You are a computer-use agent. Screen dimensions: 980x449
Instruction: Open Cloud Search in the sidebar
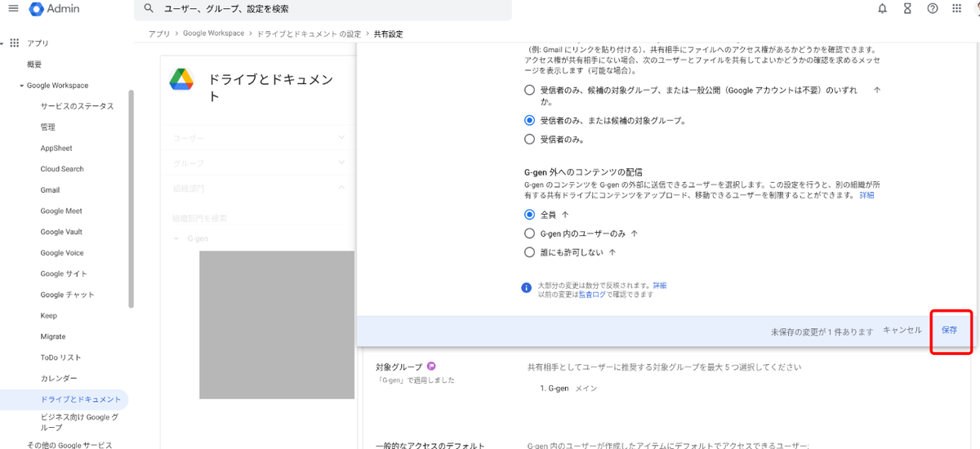coord(62,169)
